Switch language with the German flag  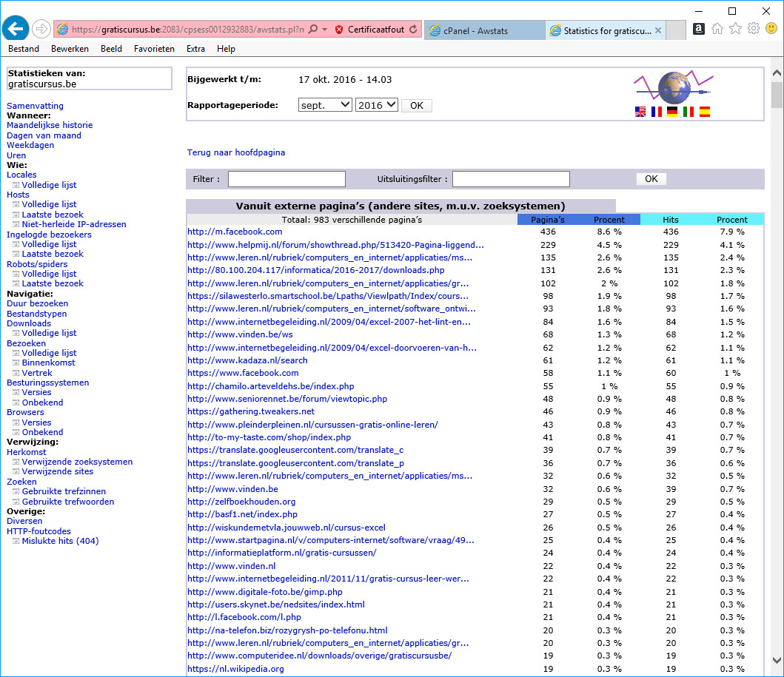tap(672, 112)
